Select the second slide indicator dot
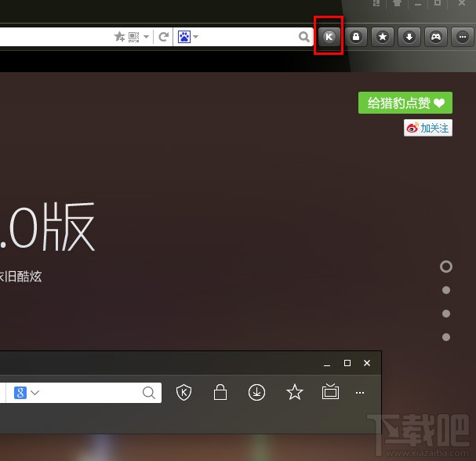476x461 pixels. point(446,290)
